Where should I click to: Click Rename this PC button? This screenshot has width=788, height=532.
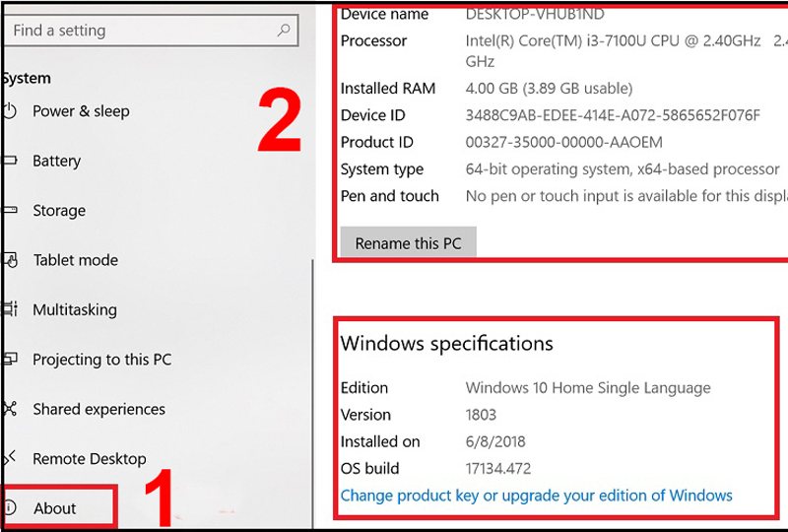(x=408, y=243)
